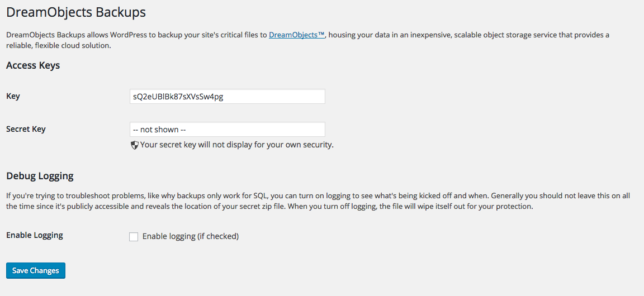
Task: Click the 'reliable, flexible cloud solution' text line
Action: 59,46
